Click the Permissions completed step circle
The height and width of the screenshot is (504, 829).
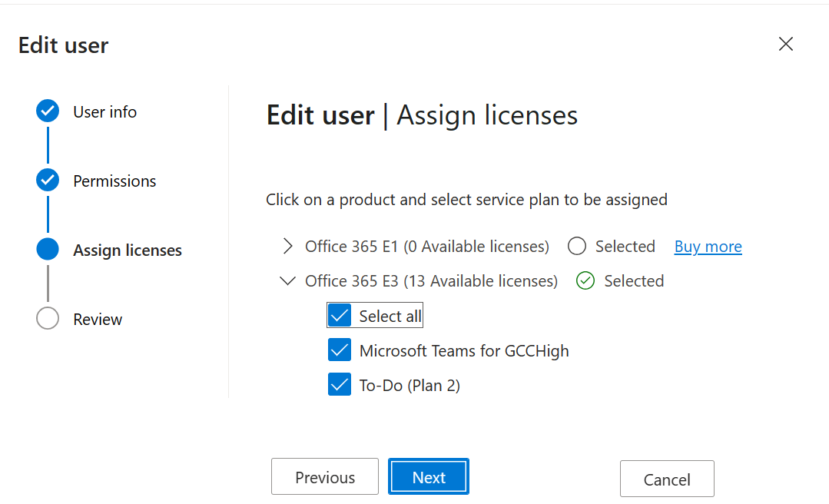tap(48, 181)
